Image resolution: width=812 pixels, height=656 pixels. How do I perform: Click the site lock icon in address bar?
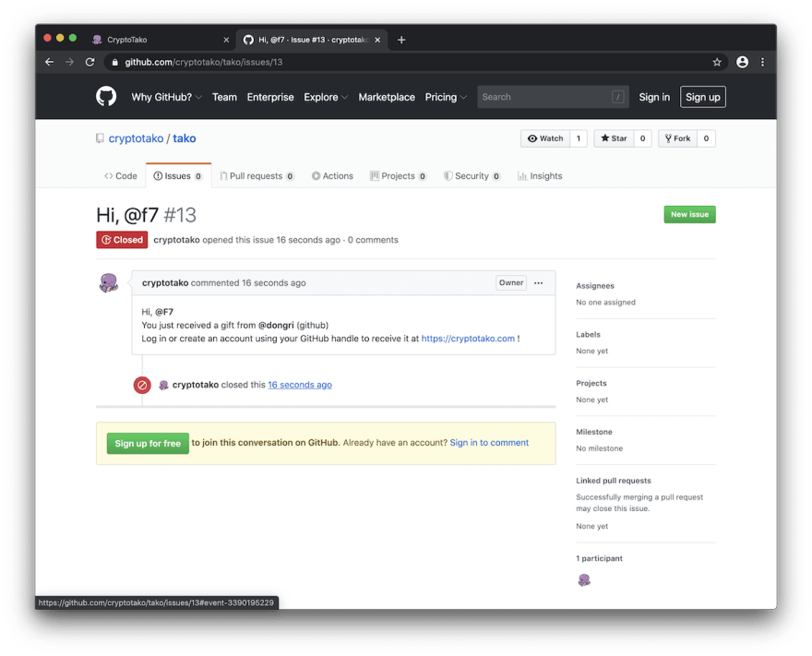pyautogui.click(x=114, y=62)
